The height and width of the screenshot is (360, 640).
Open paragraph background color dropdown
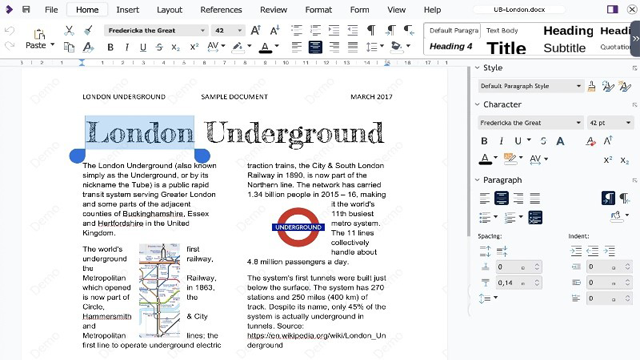click(408, 47)
